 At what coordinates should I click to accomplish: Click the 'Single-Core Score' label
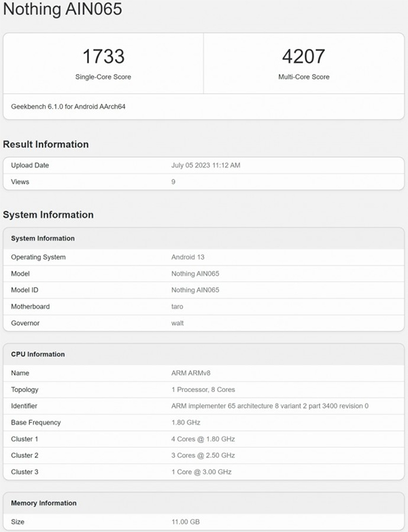coord(103,77)
